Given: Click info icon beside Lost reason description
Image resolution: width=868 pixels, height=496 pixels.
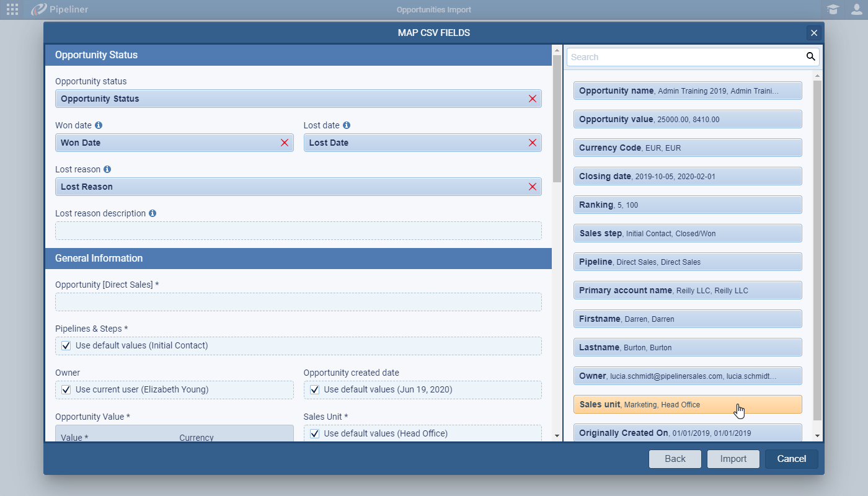Looking at the screenshot, I should (x=153, y=213).
